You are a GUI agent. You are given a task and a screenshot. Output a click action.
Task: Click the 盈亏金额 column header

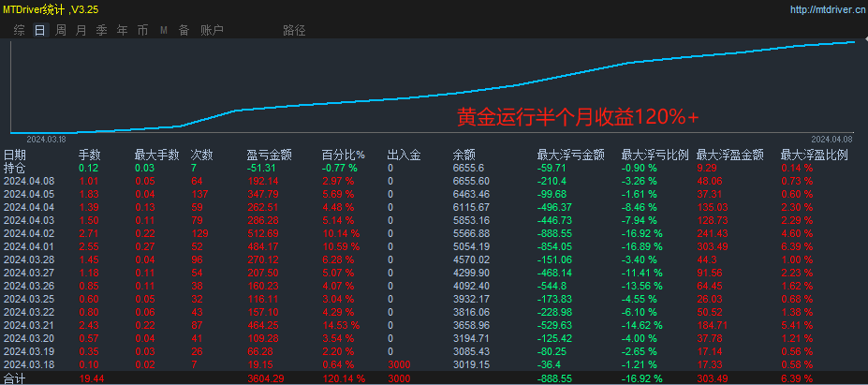click(x=270, y=155)
